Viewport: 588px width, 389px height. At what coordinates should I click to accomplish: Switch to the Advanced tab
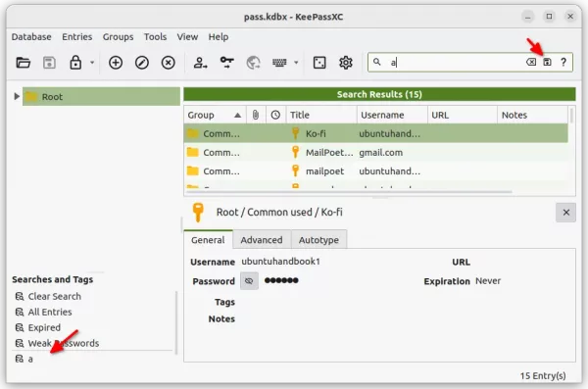click(262, 240)
